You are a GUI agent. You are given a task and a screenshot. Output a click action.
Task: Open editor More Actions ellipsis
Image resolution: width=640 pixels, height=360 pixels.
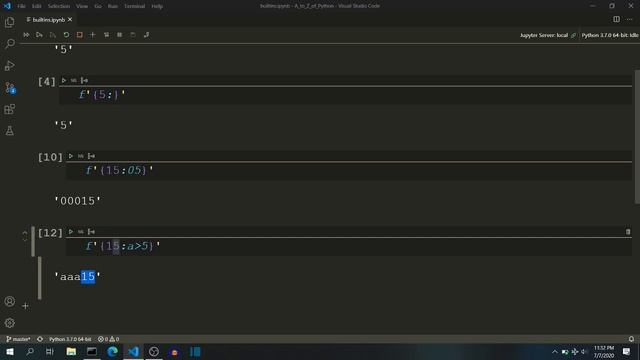[x=629, y=19]
